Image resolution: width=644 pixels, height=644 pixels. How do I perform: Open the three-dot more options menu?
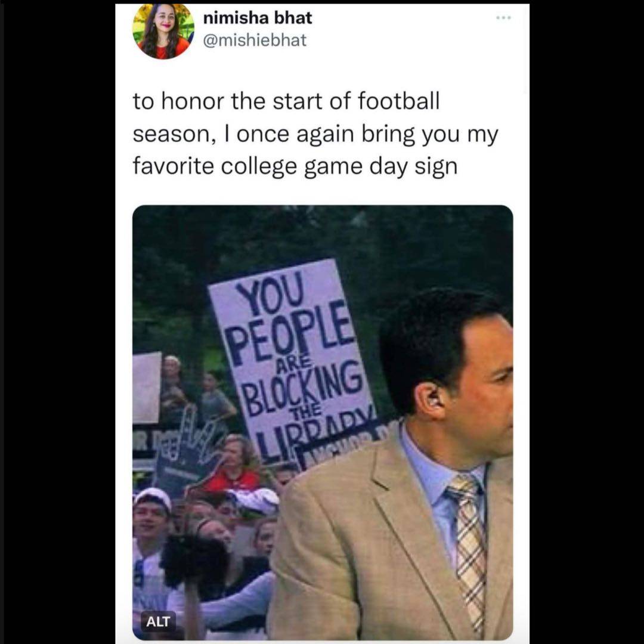[503, 18]
